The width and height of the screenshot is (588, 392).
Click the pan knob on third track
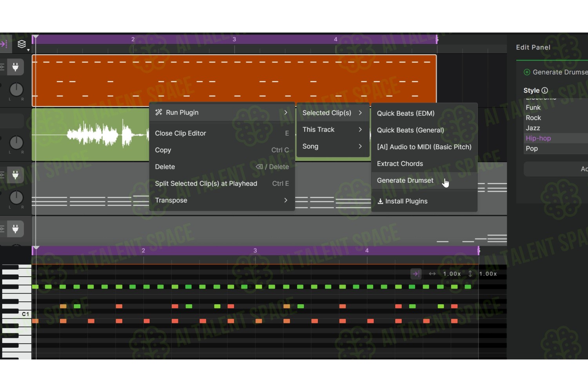pyautogui.click(x=16, y=198)
